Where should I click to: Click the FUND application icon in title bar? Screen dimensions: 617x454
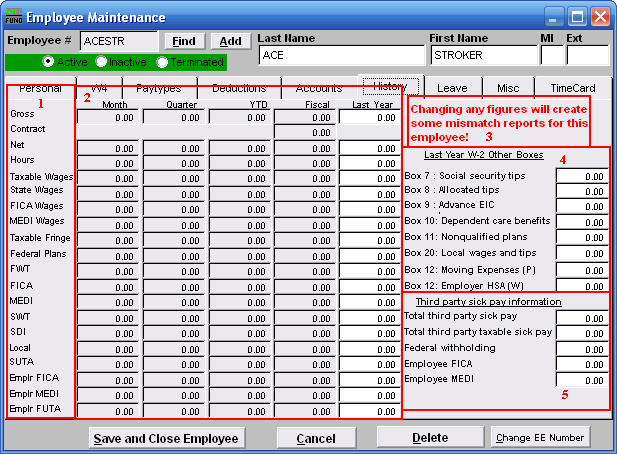click(13, 16)
